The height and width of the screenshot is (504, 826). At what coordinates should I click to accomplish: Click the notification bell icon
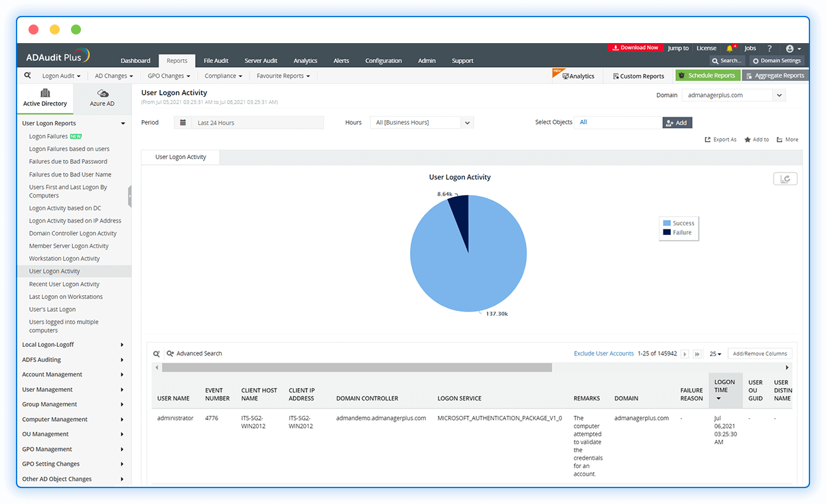tap(730, 48)
